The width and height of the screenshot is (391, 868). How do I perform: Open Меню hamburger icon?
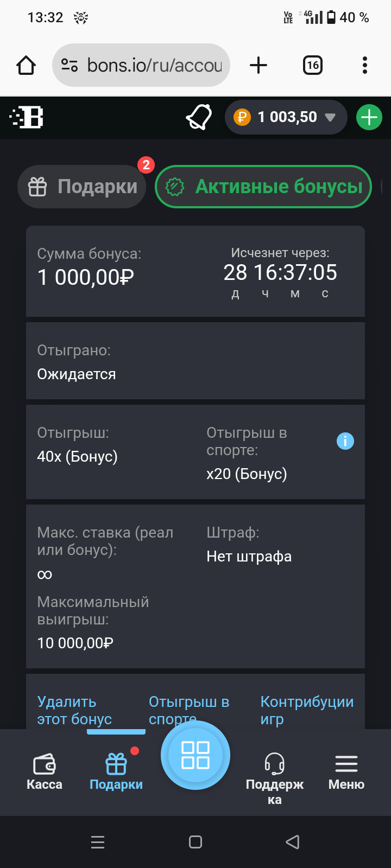346,771
